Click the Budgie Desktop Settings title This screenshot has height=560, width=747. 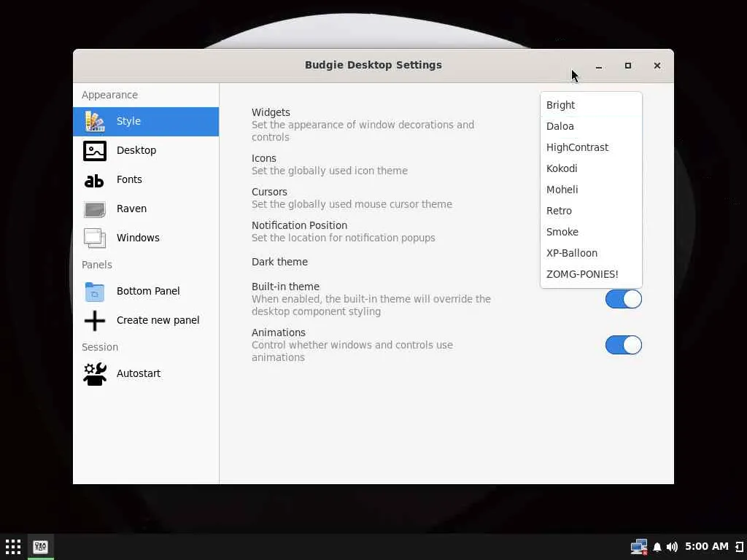coord(373,65)
